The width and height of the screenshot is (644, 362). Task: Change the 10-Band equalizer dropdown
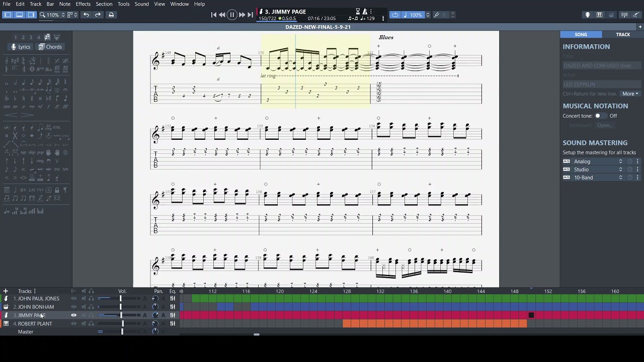[598, 177]
